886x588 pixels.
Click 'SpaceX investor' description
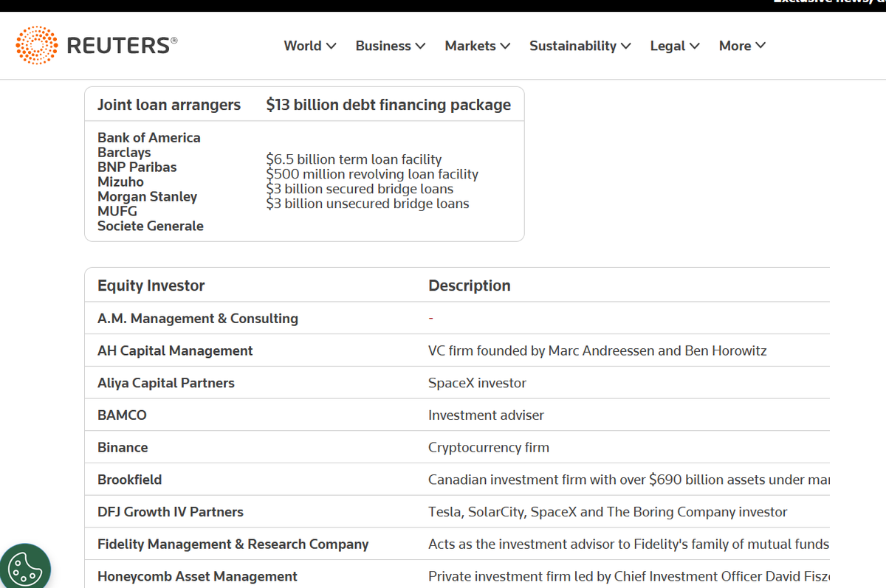478,383
